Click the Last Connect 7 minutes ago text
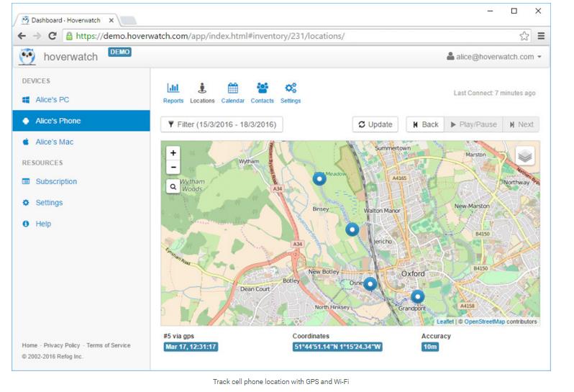Image resolution: width=574 pixels, height=392 pixels. [494, 93]
